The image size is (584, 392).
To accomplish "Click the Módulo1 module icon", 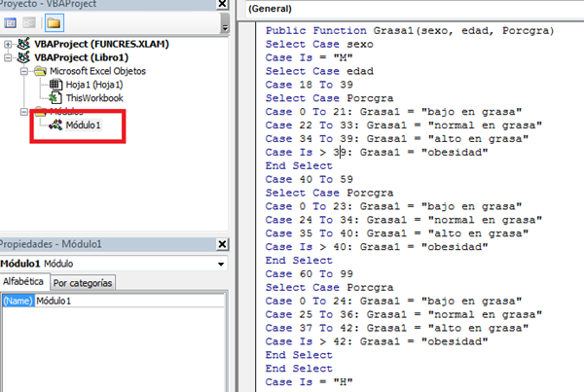I will tap(55, 125).
